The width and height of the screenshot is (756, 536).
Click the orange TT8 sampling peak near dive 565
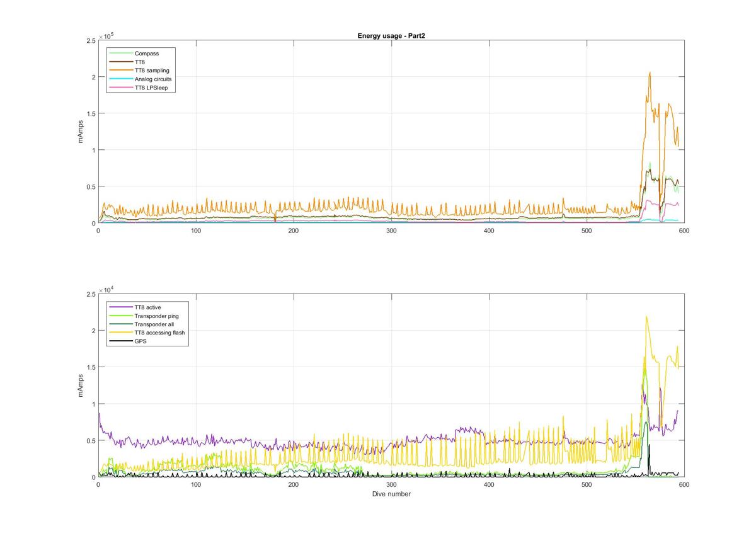[650, 72]
